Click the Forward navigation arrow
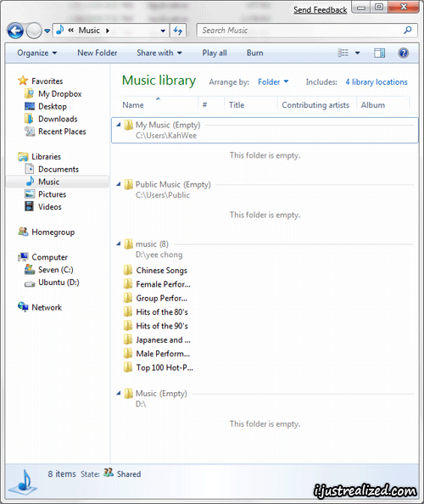424x504 pixels. pyautogui.click(x=34, y=31)
